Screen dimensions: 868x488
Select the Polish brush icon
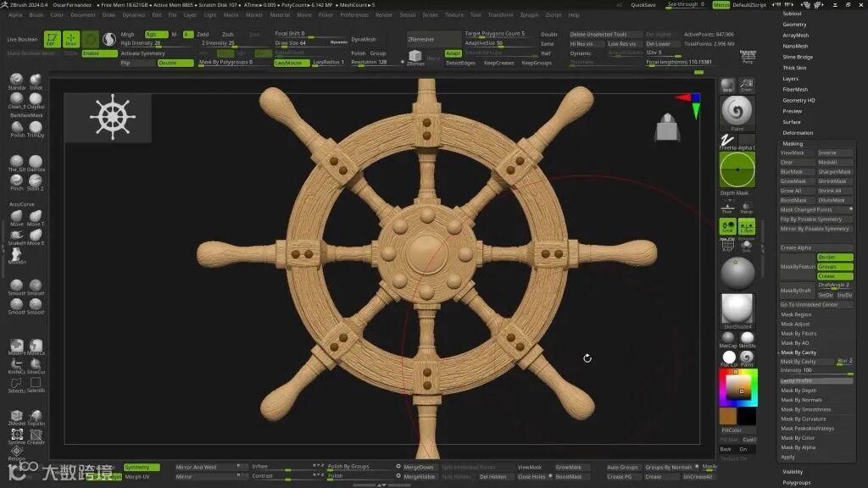(x=17, y=127)
